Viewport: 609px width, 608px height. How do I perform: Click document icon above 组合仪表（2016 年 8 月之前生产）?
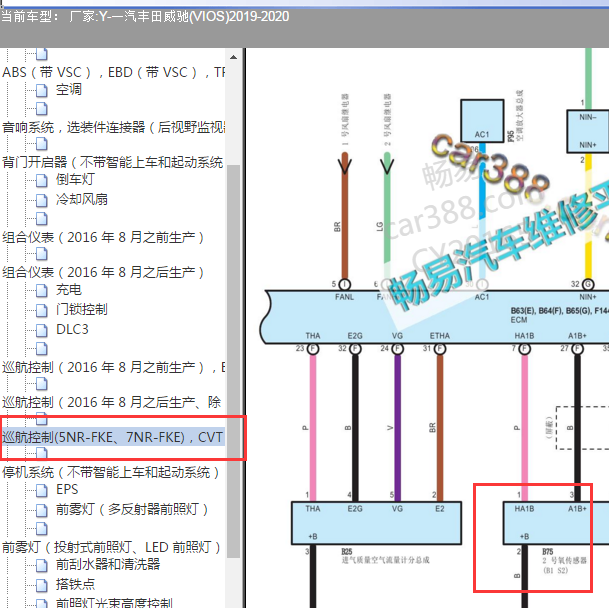point(42,220)
